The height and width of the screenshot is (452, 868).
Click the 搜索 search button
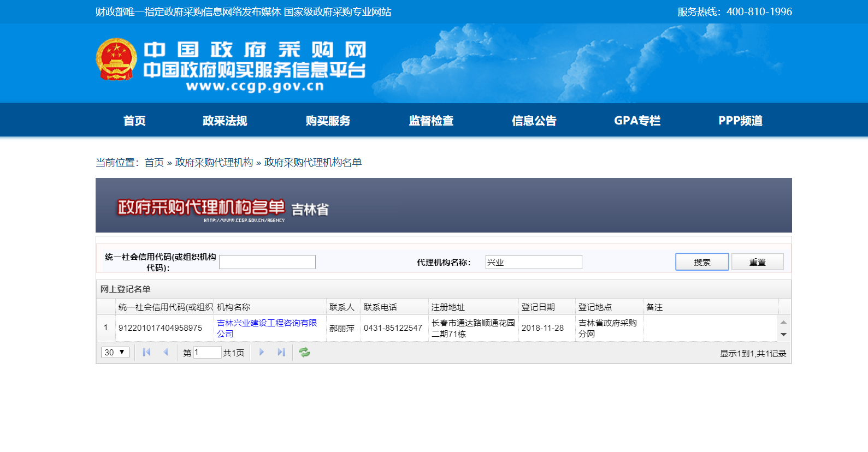click(x=702, y=262)
